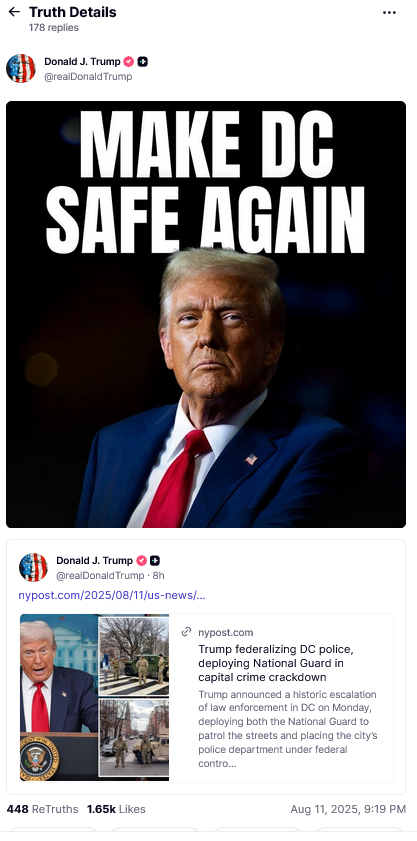Click the chain link icon beside nypost.com

(x=186, y=632)
